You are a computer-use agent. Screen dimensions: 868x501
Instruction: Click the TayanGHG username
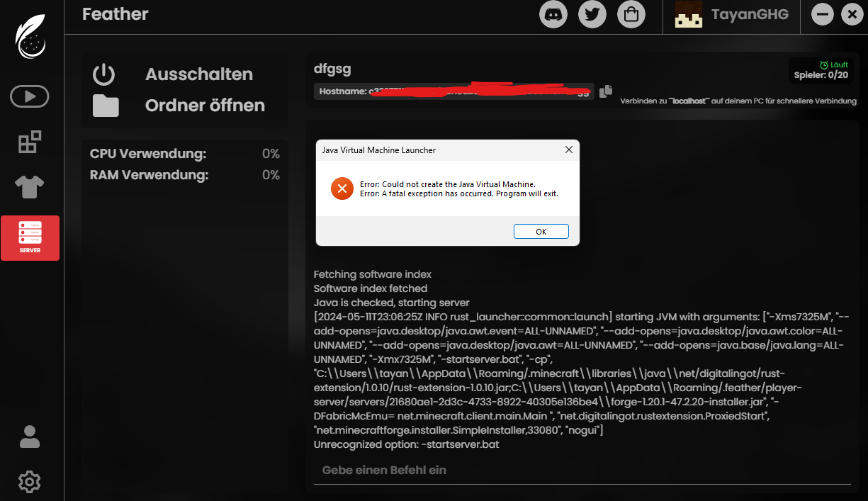(x=750, y=14)
